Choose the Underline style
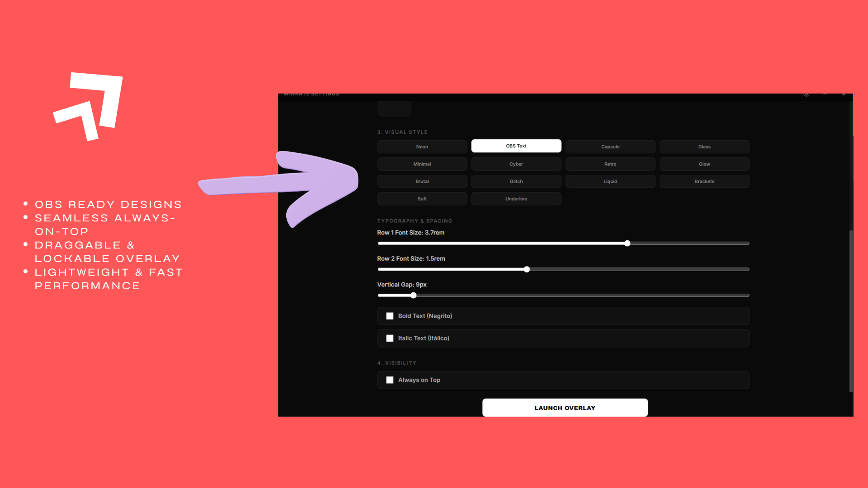Viewport: 868px width, 488px height. point(516,199)
